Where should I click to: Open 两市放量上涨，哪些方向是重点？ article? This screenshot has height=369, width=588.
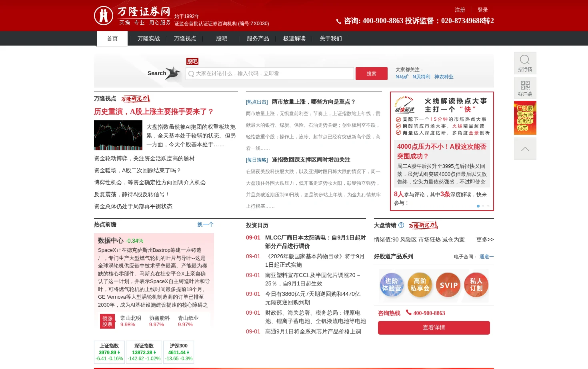tap(314, 102)
